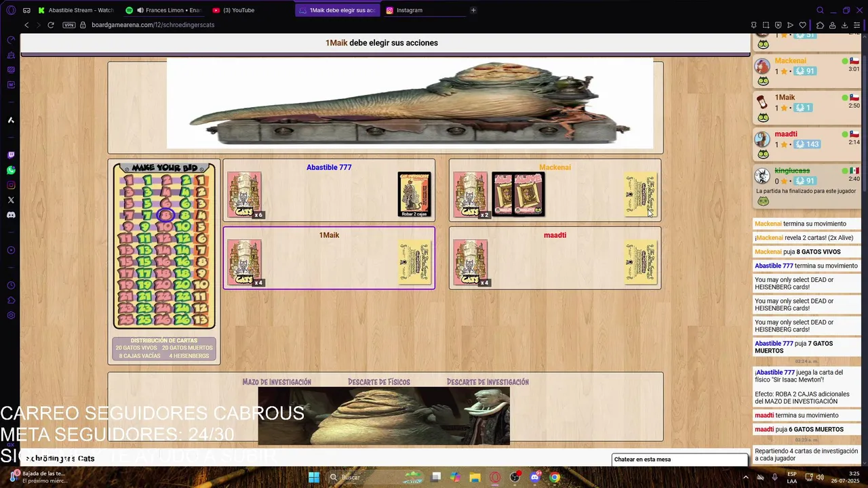868x488 pixels.
Task: Reload the Board Game Arena page
Action: (51, 25)
